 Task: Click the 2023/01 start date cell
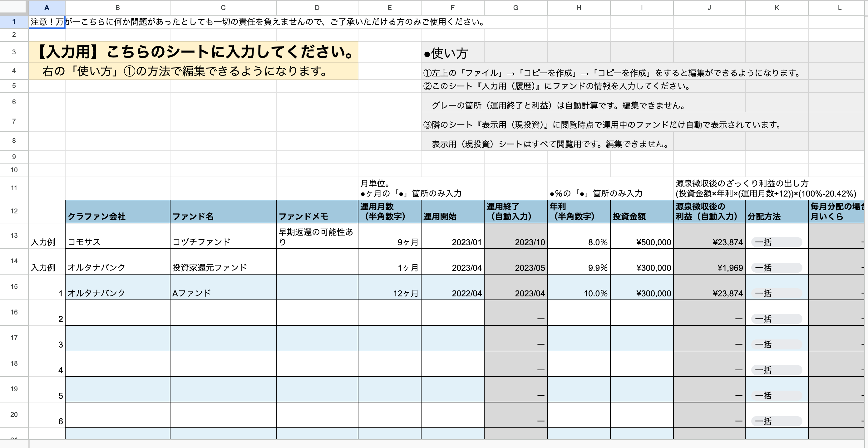point(452,236)
